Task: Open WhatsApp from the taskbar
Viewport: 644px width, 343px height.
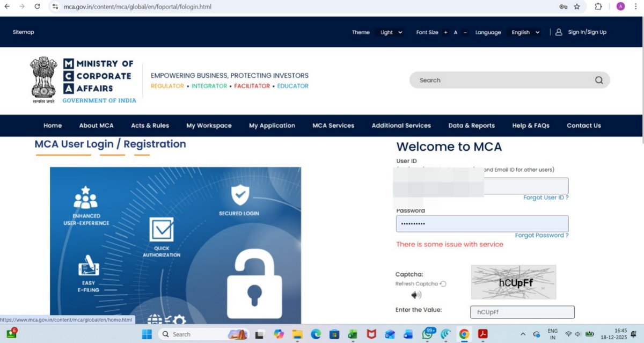Action: click(x=427, y=334)
